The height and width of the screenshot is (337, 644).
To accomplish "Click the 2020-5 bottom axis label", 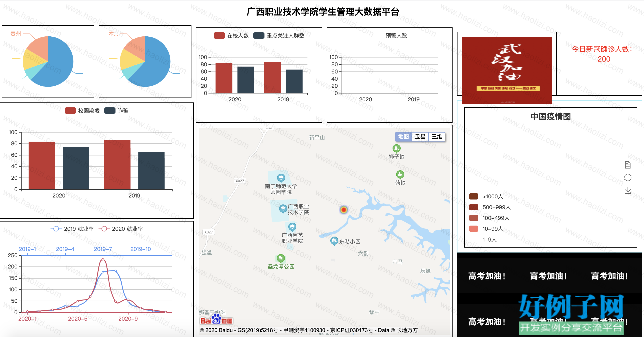I will coord(78,319).
